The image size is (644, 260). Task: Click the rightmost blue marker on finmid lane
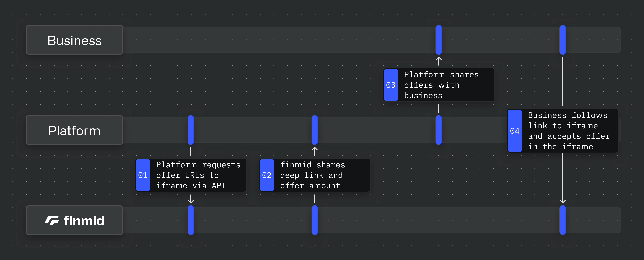(563, 220)
